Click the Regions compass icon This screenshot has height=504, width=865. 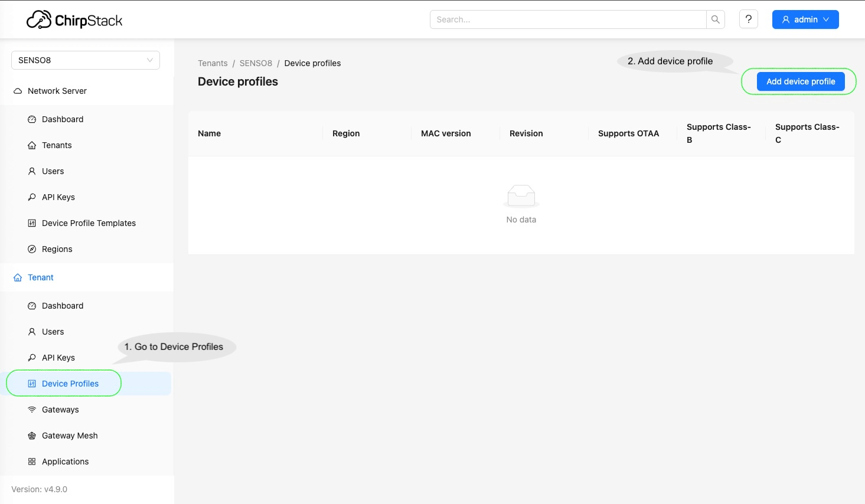click(32, 249)
